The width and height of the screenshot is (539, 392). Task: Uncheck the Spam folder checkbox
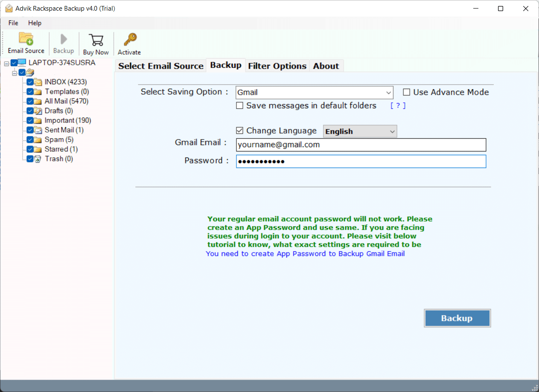30,139
